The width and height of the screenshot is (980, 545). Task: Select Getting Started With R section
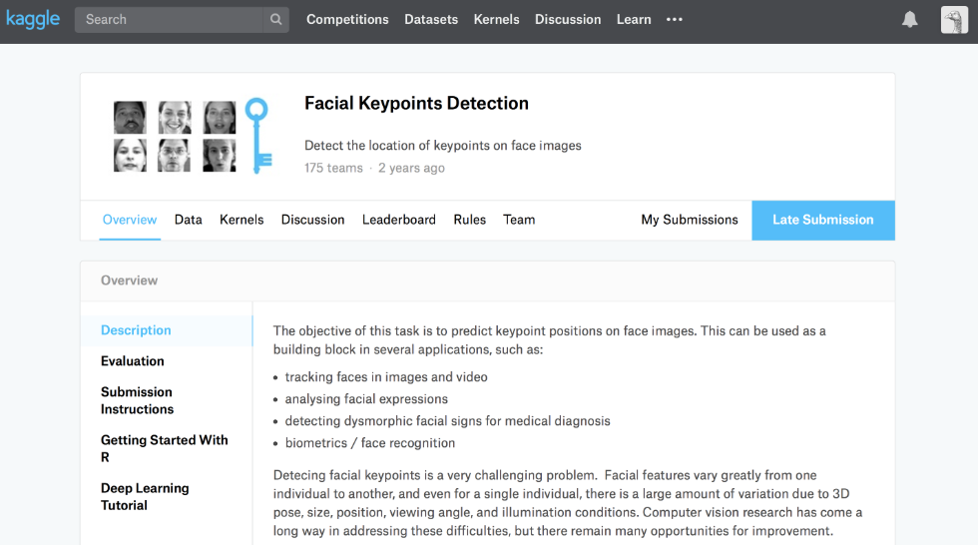[164, 448]
